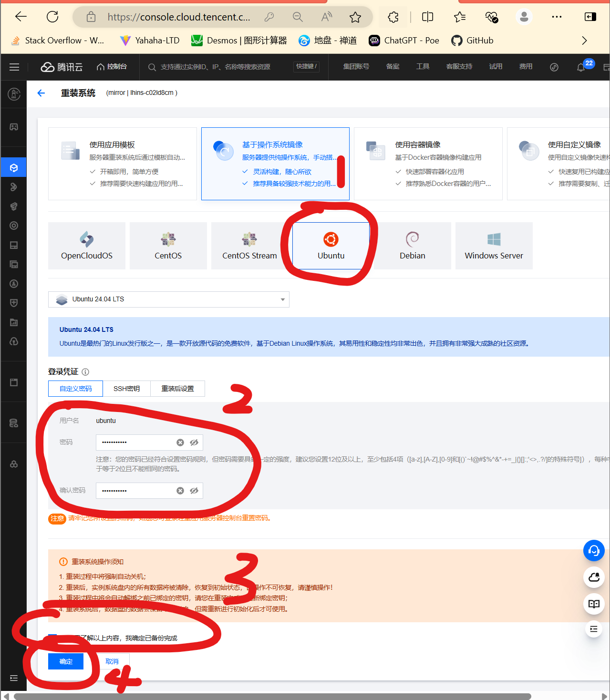610x700 pixels.
Task: Open the customer service headset floating icon
Action: pyautogui.click(x=594, y=551)
